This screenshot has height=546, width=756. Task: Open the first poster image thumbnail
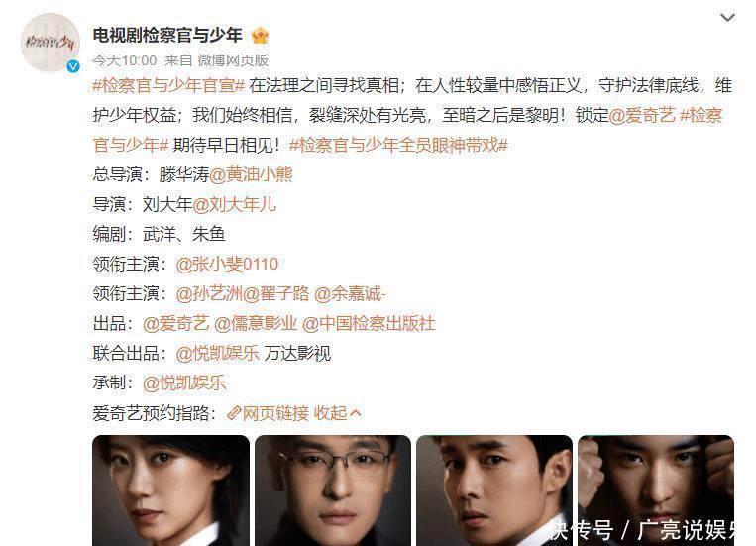click(x=170, y=491)
